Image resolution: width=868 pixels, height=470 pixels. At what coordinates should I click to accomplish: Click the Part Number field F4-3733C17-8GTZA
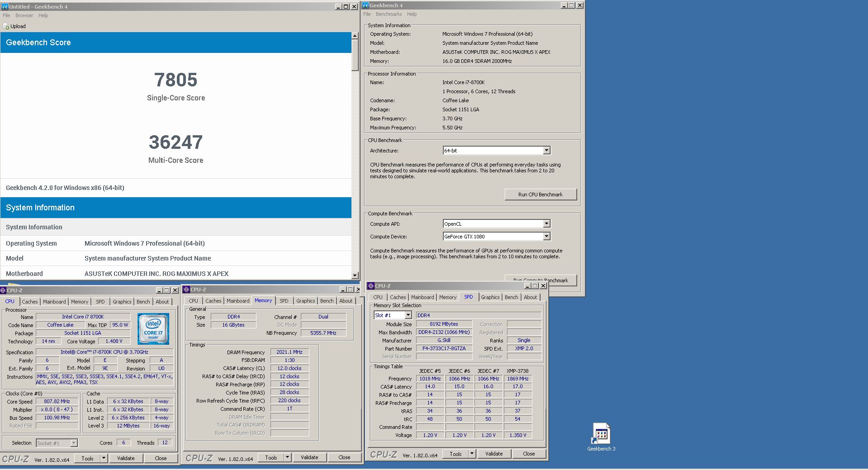coord(444,348)
